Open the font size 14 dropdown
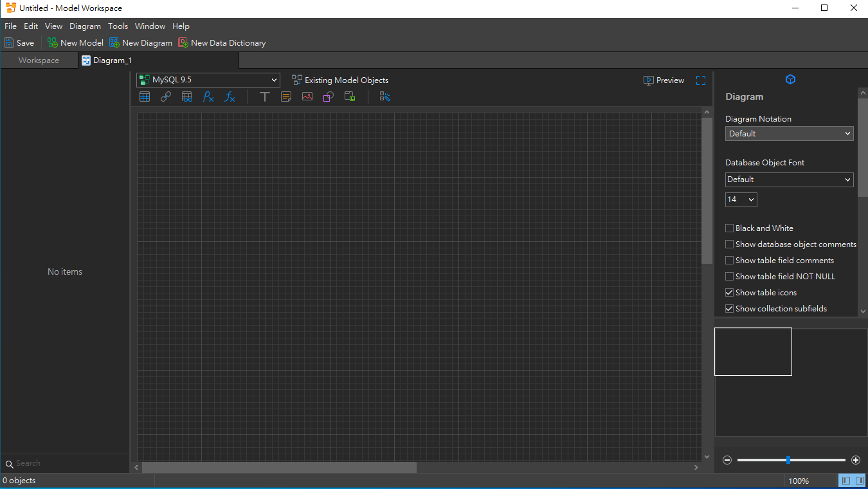The image size is (868, 489). [741, 199]
